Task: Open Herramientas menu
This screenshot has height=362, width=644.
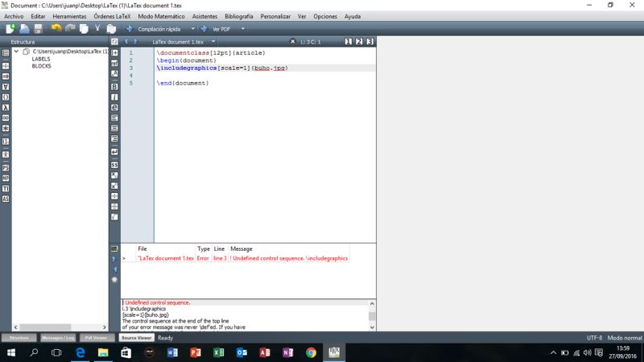Action: pyautogui.click(x=69, y=16)
